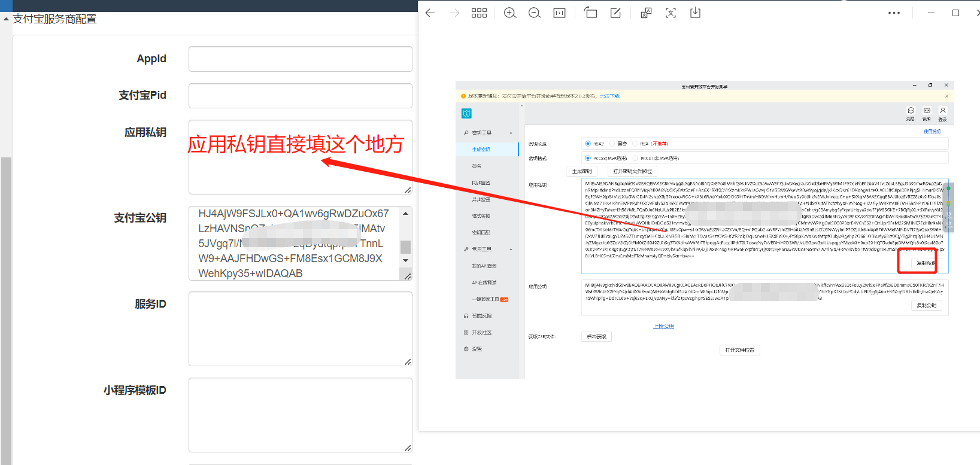Screen dimensions: 980x465
Task: Save the image with download icon
Action: pos(695,13)
